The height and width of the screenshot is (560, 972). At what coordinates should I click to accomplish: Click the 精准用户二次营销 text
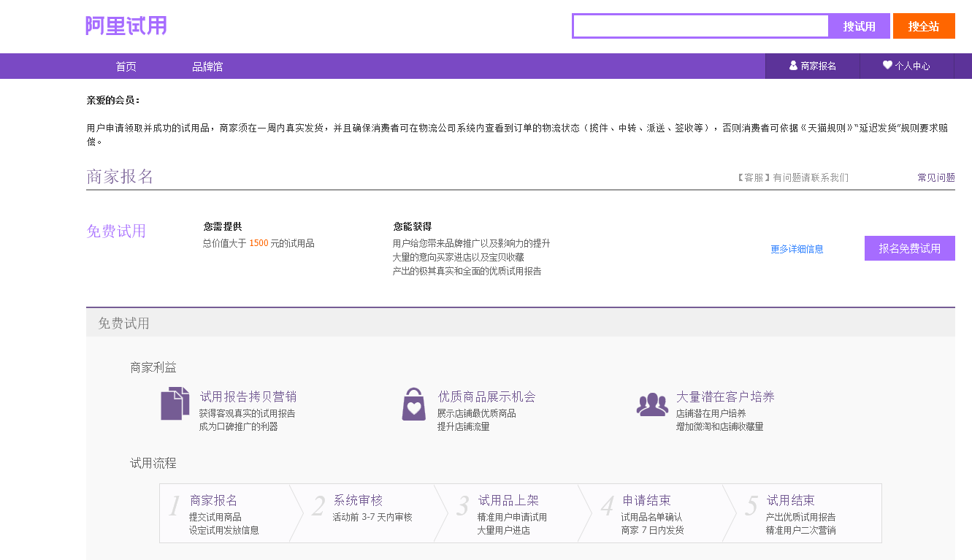pos(800,531)
